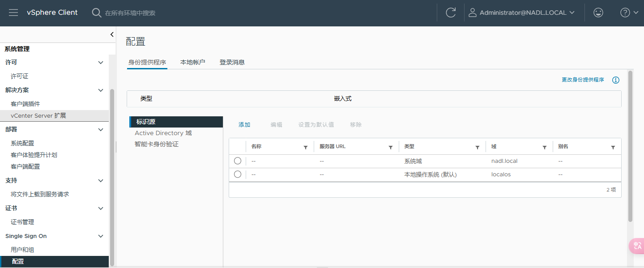Click the main content vertical scrollbar
644x268 pixels.
(631, 146)
